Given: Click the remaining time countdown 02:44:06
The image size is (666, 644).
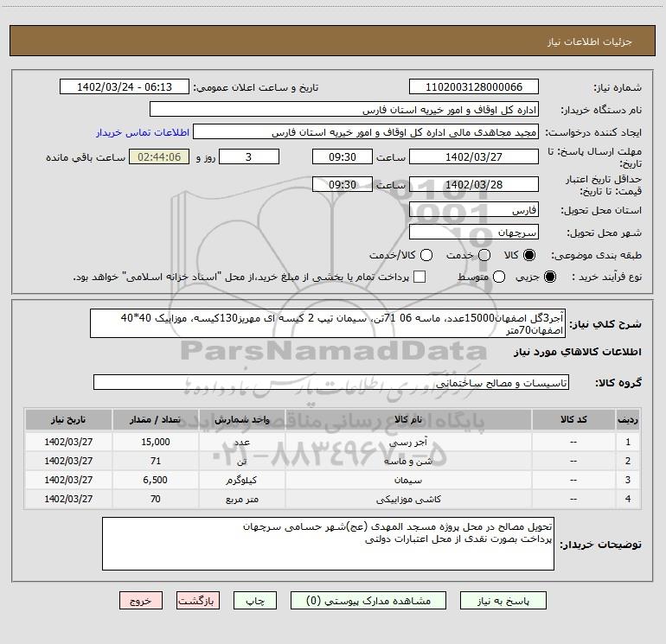Looking at the screenshot, I should click(x=159, y=156).
